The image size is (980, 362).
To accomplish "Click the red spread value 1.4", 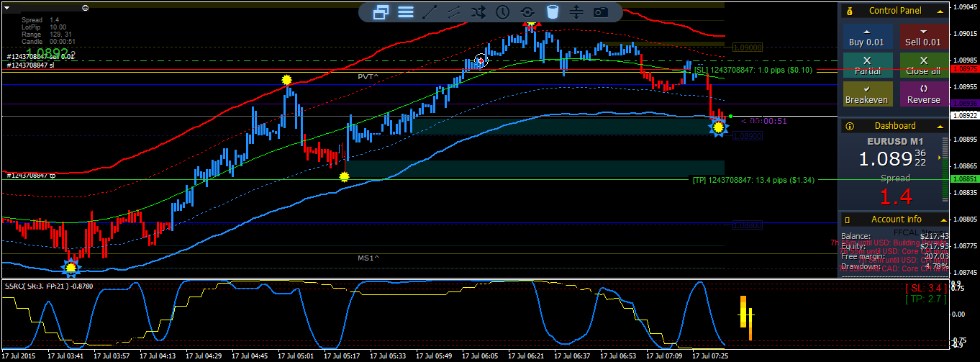I will (895, 196).
